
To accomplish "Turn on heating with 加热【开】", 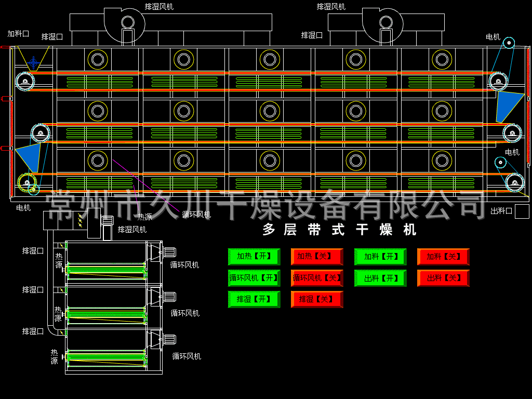I will 254,257.
